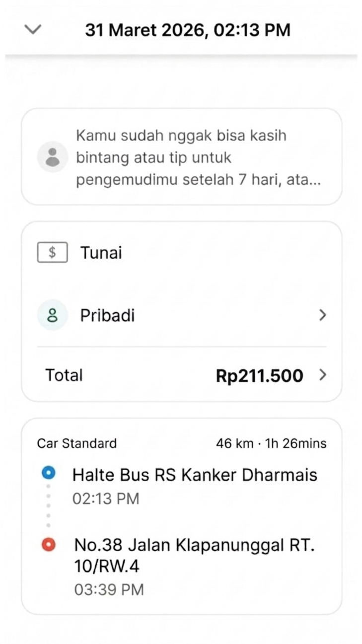Open the rating and tip notice message
Screen dimensions: 362x644
pos(198,158)
